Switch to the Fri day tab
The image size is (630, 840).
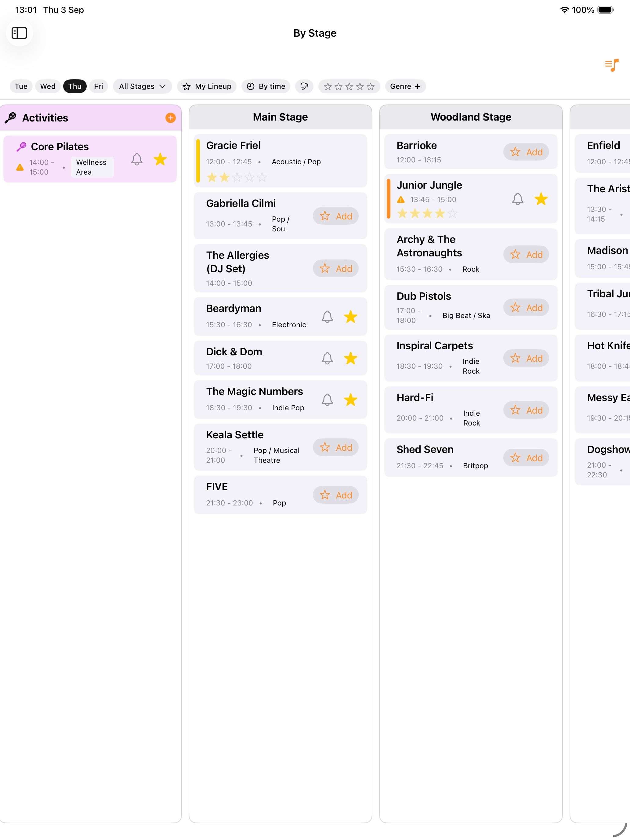point(98,86)
